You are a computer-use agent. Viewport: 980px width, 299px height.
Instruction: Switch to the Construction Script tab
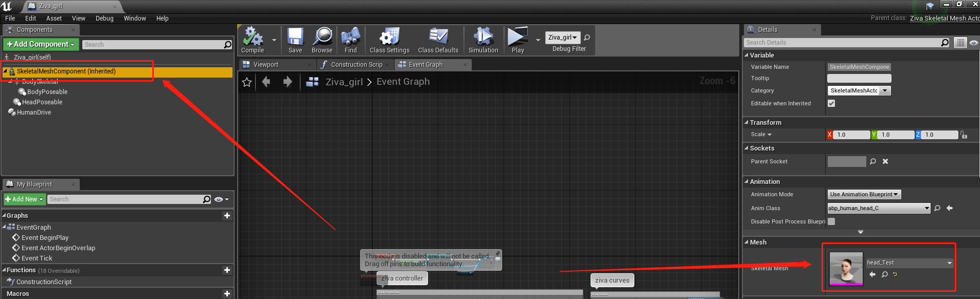pos(357,65)
